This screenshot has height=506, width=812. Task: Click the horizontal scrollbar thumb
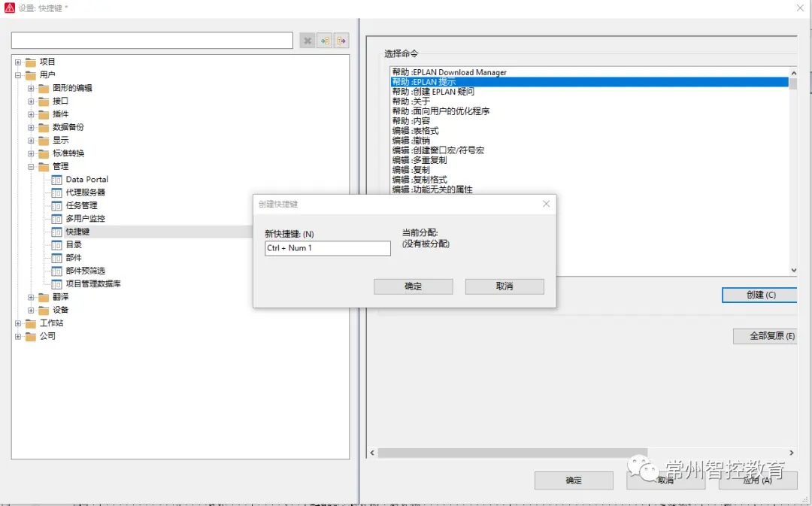512,453
